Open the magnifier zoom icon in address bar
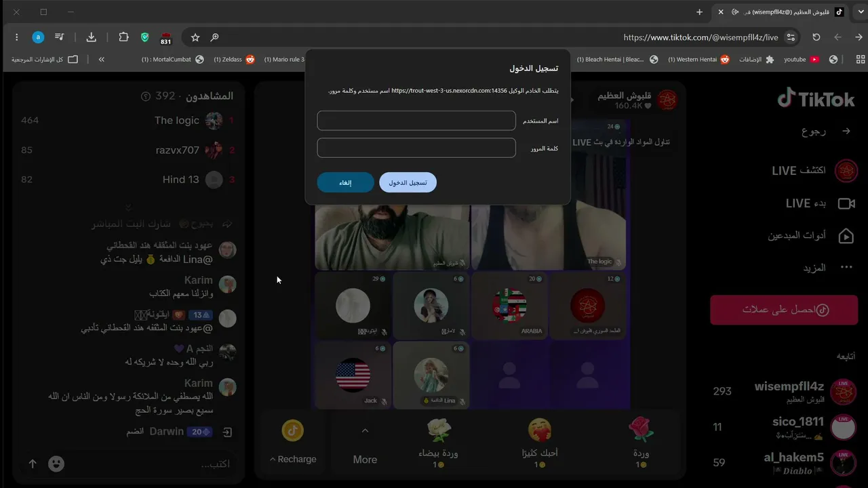This screenshot has height=488, width=868. [215, 37]
